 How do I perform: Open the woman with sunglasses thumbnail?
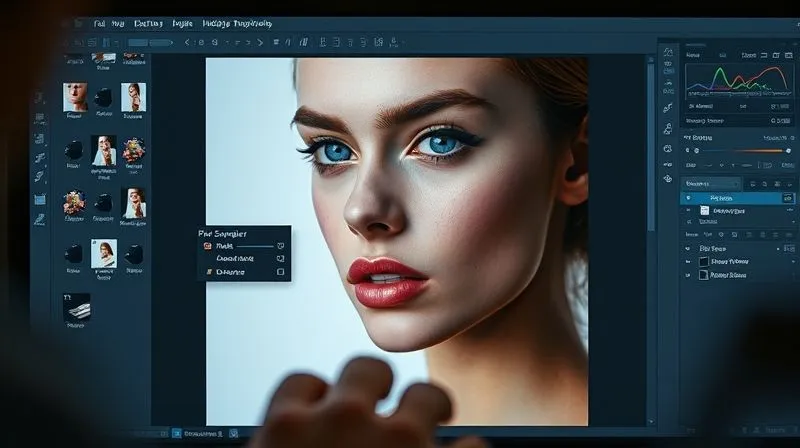[x=133, y=203]
